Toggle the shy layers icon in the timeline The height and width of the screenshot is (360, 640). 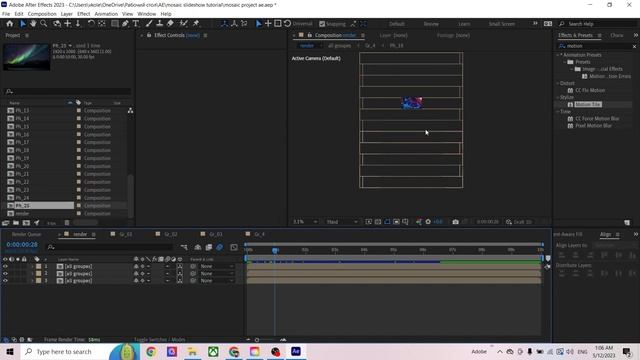coord(198,247)
